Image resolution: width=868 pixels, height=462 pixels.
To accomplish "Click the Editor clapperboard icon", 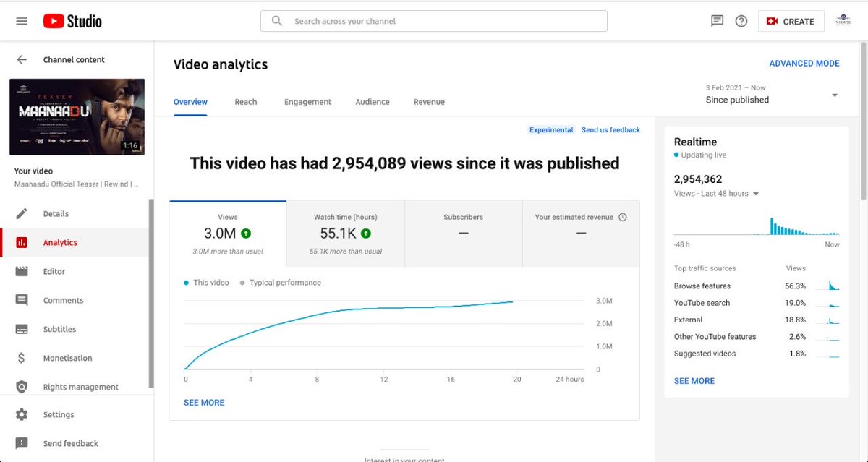I will coord(22,271).
